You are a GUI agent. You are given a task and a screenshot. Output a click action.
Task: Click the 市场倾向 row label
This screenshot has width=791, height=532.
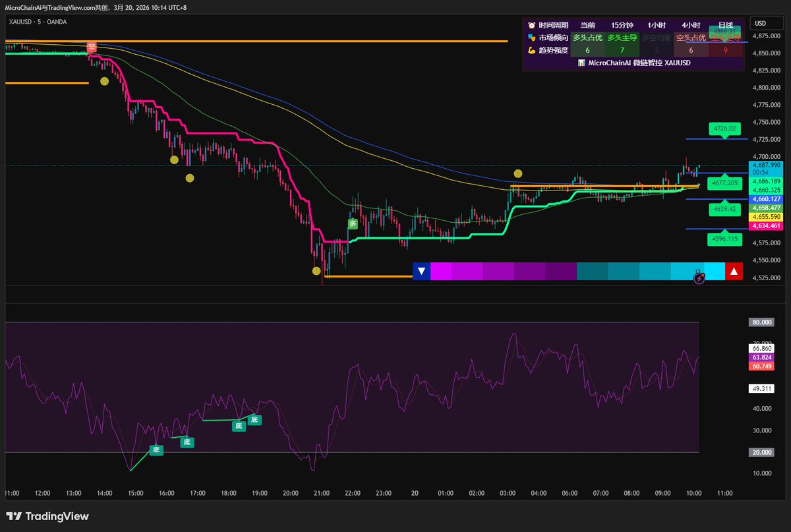(554, 38)
